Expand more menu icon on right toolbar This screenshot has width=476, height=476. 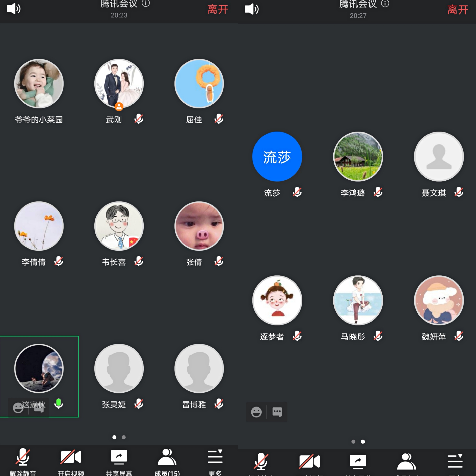point(455,461)
